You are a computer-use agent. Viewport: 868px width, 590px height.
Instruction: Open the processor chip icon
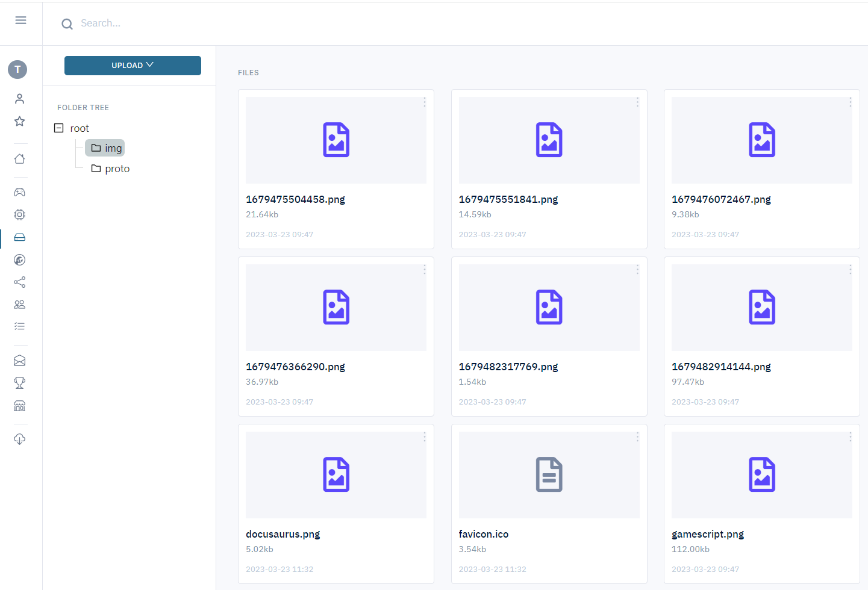pos(19,214)
